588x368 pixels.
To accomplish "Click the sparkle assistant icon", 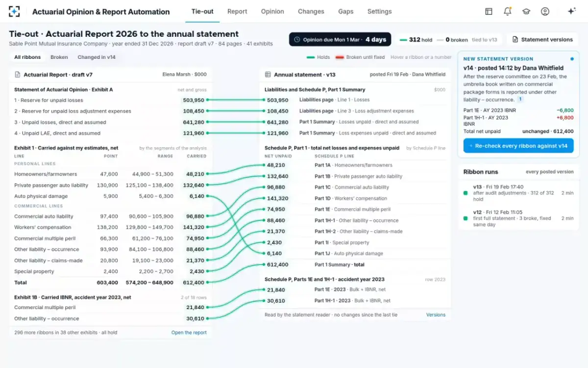I will click(571, 11).
